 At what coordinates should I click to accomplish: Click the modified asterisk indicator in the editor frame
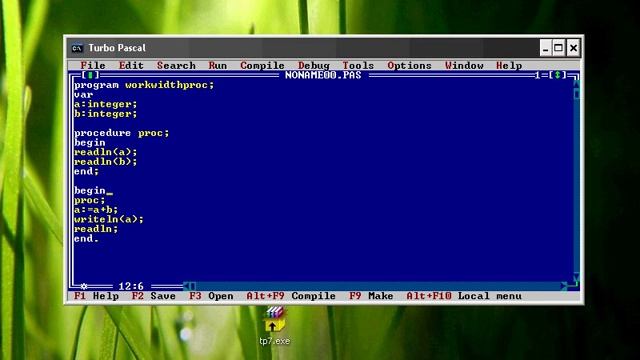pyautogui.click(x=84, y=286)
